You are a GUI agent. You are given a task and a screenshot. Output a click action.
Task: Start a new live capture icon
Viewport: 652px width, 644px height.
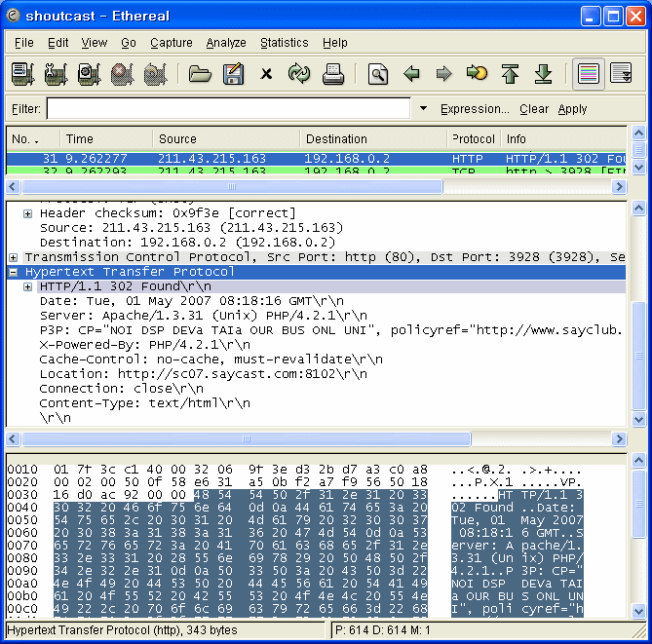[89, 74]
